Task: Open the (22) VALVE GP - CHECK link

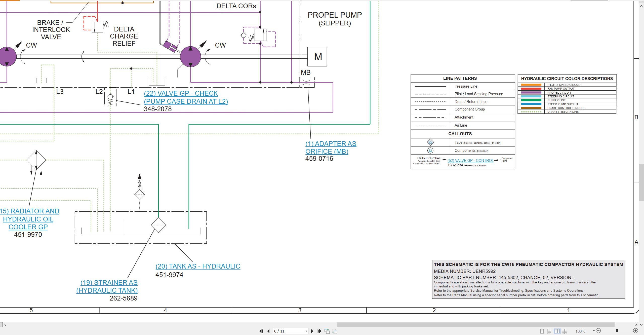Action: (x=186, y=97)
